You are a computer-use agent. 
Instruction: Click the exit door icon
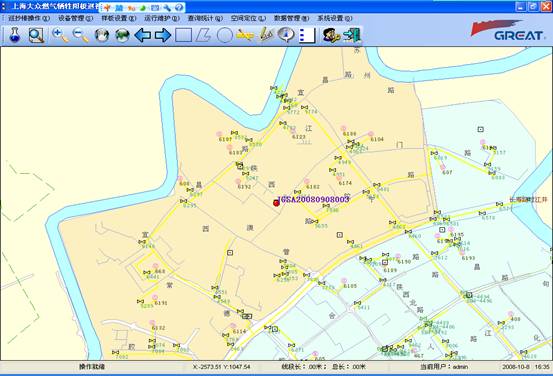(x=352, y=35)
